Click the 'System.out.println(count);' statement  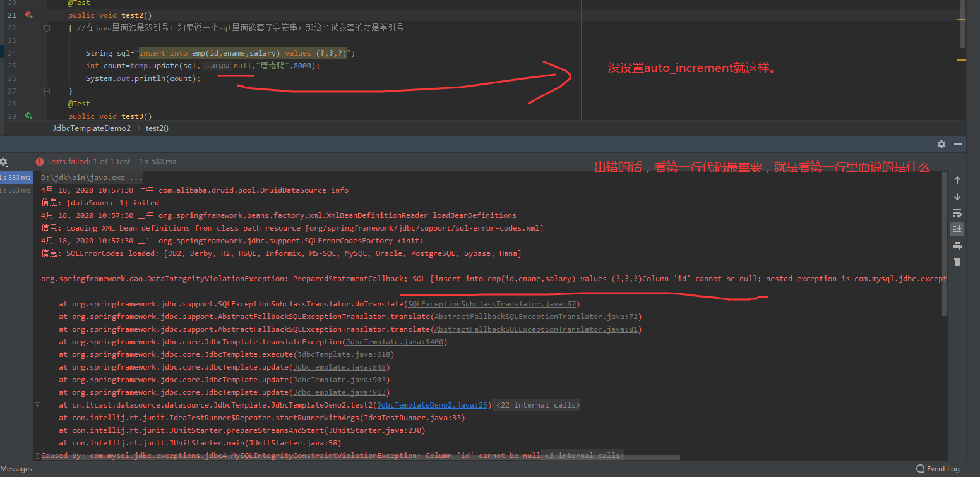(x=143, y=78)
